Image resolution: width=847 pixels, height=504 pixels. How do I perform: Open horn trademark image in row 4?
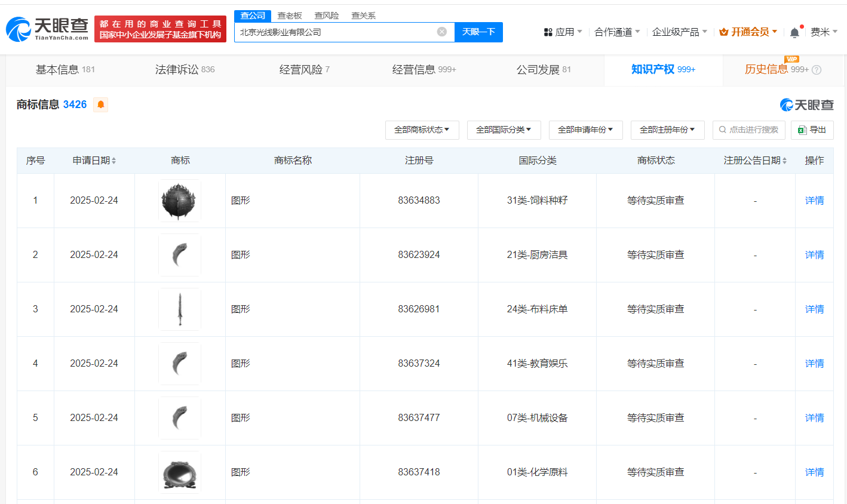(x=180, y=364)
